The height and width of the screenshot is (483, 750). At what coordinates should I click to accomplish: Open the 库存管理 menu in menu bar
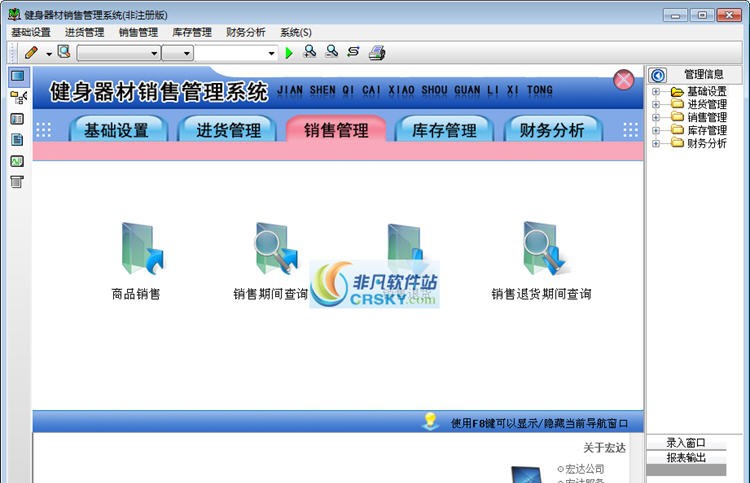click(x=192, y=32)
